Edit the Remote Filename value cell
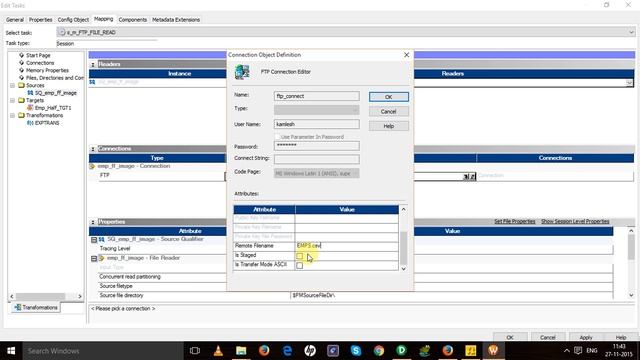 click(347, 246)
